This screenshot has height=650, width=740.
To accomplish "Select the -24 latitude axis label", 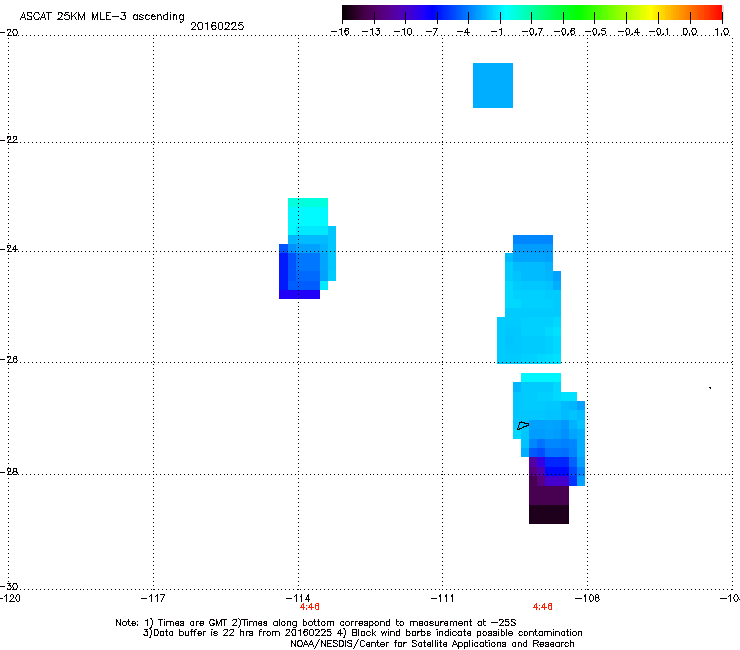I will pyautogui.click(x=10, y=249).
